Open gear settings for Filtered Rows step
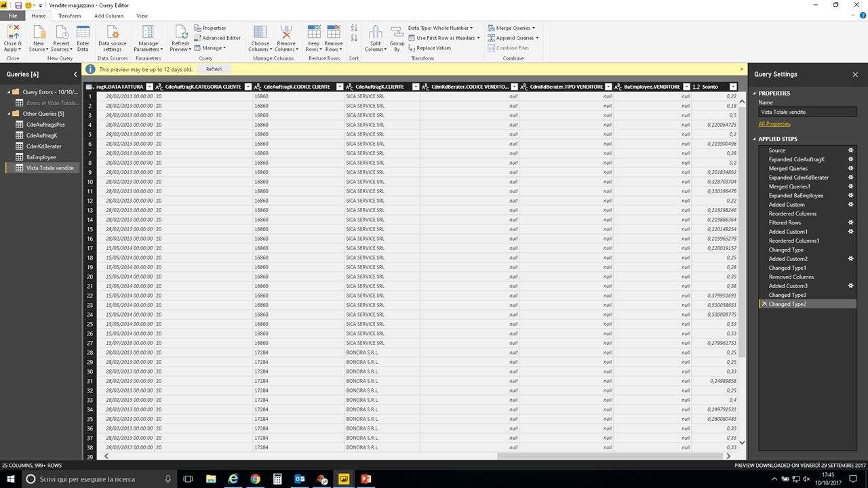Viewport: 868px width, 488px height. pos(851,222)
